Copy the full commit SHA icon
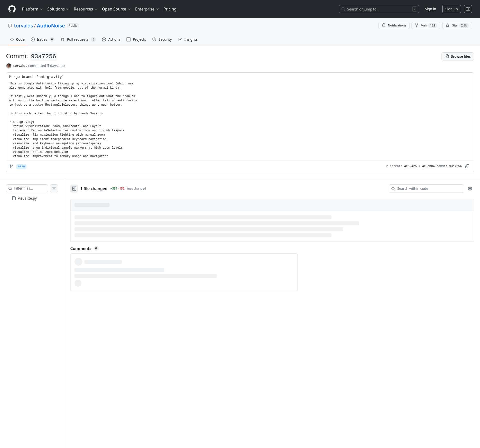The height and width of the screenshot is (448, 480). coord(467,166)
